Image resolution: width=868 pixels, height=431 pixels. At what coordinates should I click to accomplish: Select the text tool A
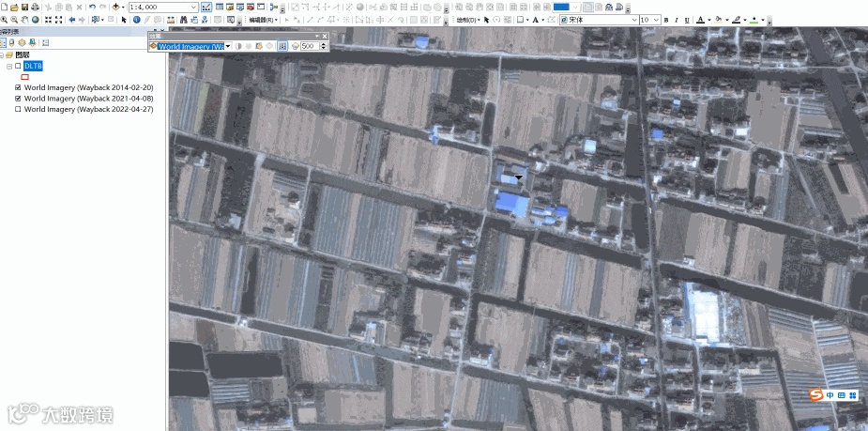(x=535, y=20)
